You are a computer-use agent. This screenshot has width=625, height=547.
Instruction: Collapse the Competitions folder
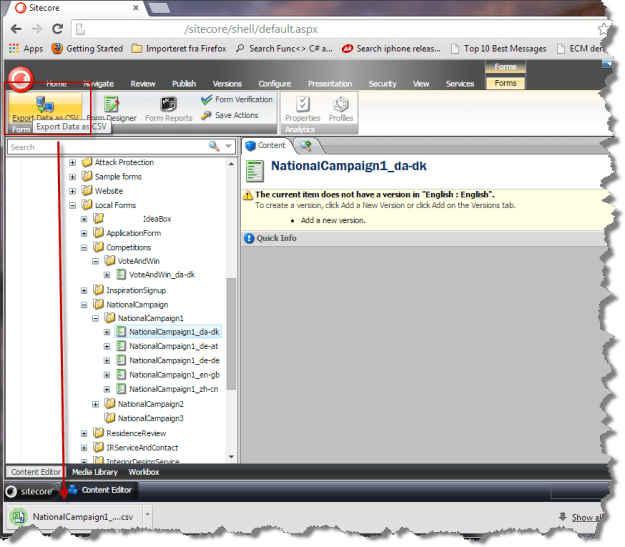(84, 248)
